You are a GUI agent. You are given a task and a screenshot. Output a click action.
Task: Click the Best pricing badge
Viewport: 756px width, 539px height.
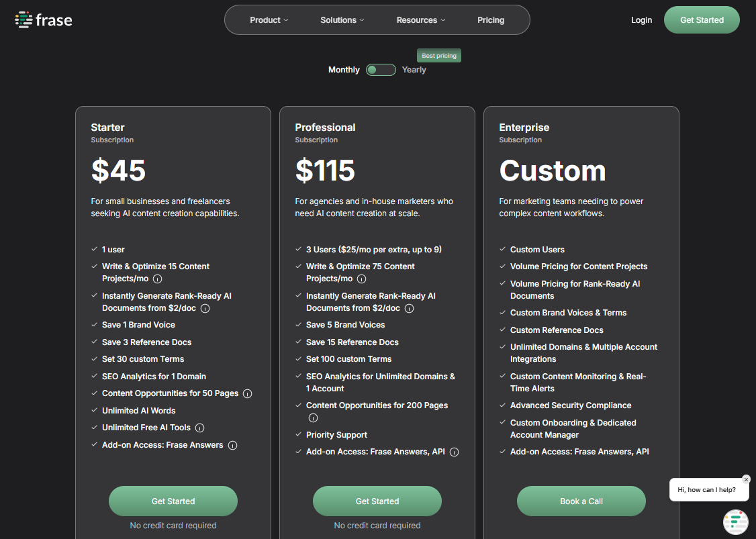(438, 56)
